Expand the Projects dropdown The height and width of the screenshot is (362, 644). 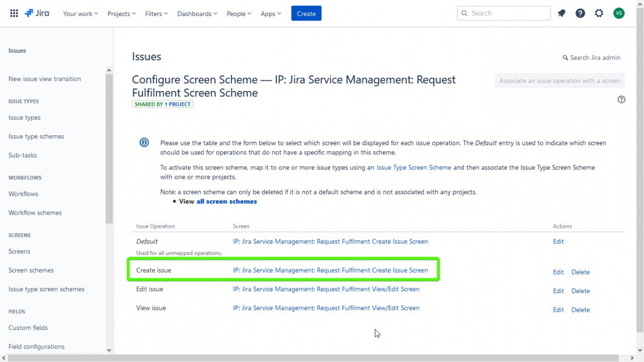(x=122, y=14)
